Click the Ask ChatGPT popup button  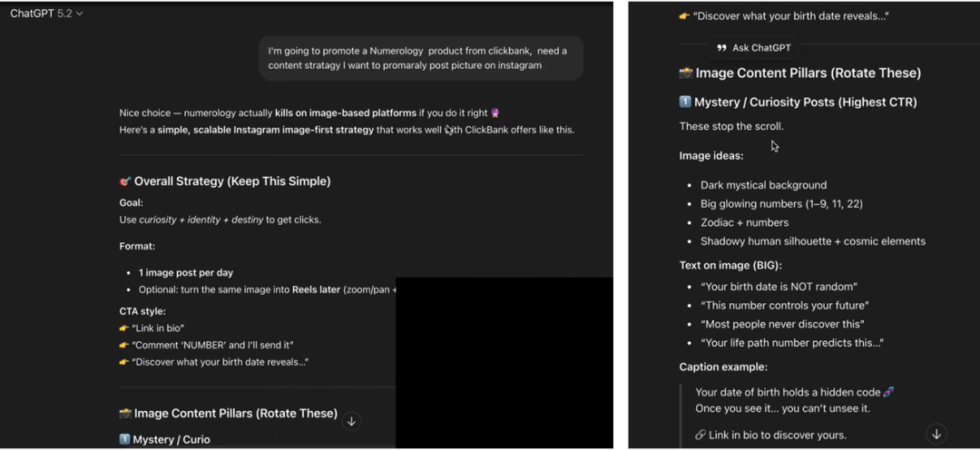(x=754, y=48)
